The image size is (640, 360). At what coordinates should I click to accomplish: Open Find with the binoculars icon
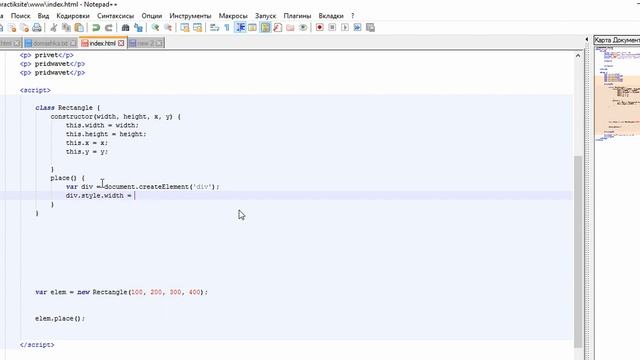pyautogui.click(x=125, y=28)
